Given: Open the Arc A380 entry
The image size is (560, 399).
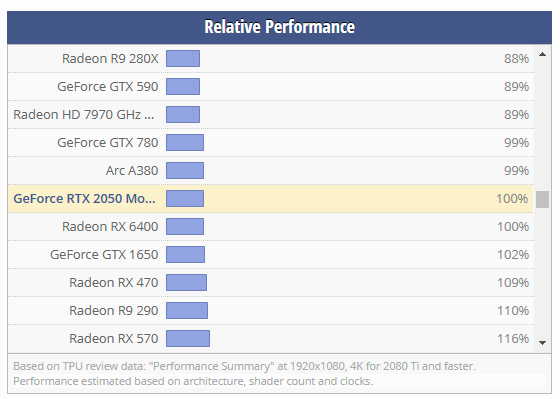Looking at the screenshot, I should [132, 170].
